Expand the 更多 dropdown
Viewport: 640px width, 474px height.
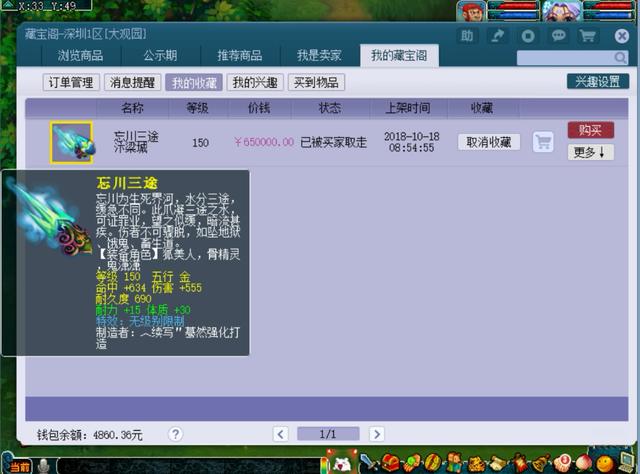(590, 153)
